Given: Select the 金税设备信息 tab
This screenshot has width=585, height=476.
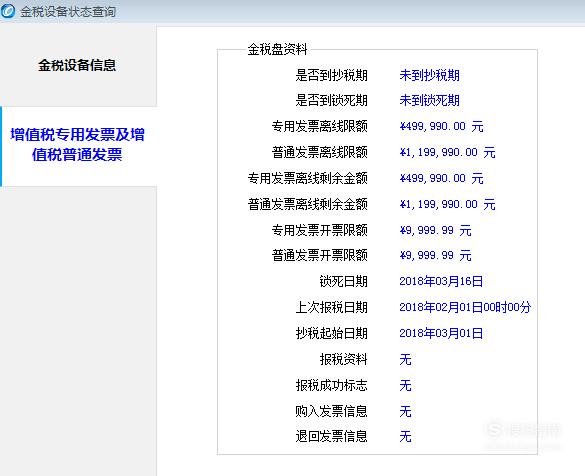Looking at the screenshot, I should coord(77,65).
